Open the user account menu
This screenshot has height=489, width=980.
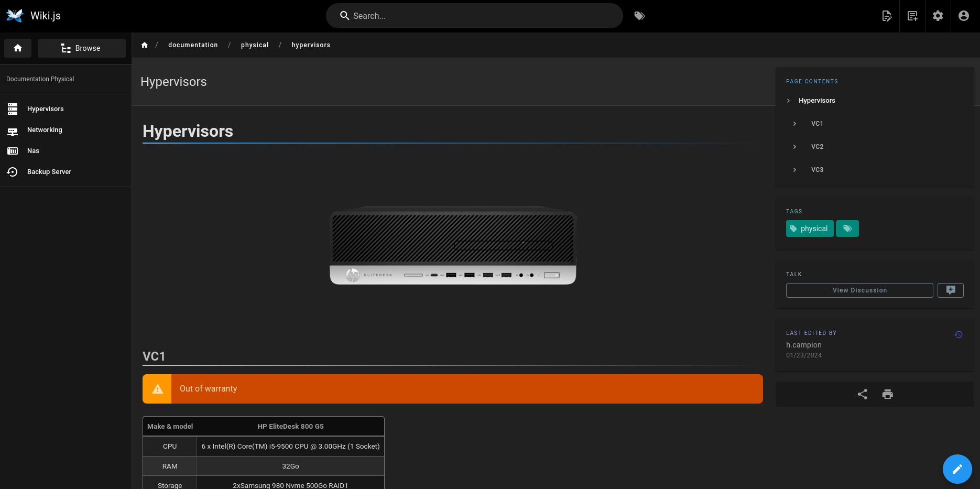[964, 16]
